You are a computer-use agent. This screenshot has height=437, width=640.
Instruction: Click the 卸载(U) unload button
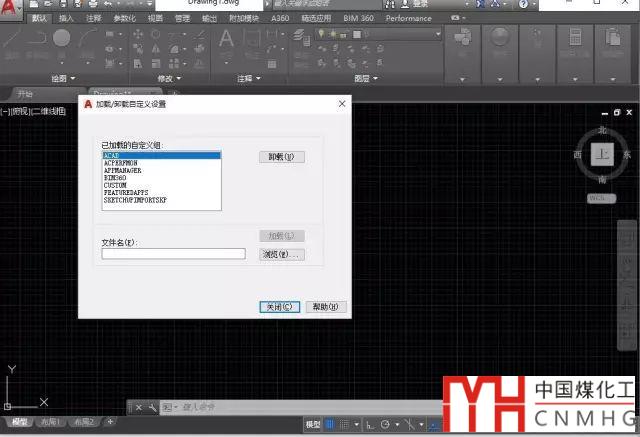(281, 157)
